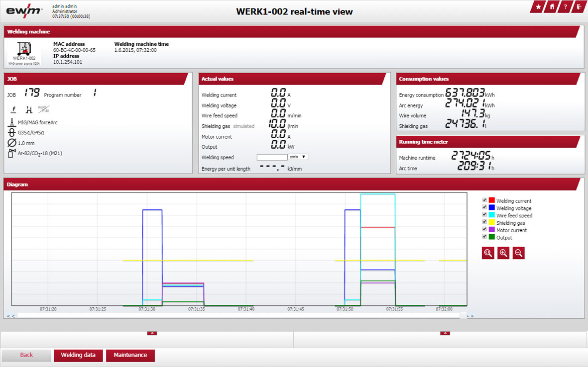The height and width of the screenshot is (367, 588).
Task: Click the admin admin user name
Action: [x=65, y=6]
